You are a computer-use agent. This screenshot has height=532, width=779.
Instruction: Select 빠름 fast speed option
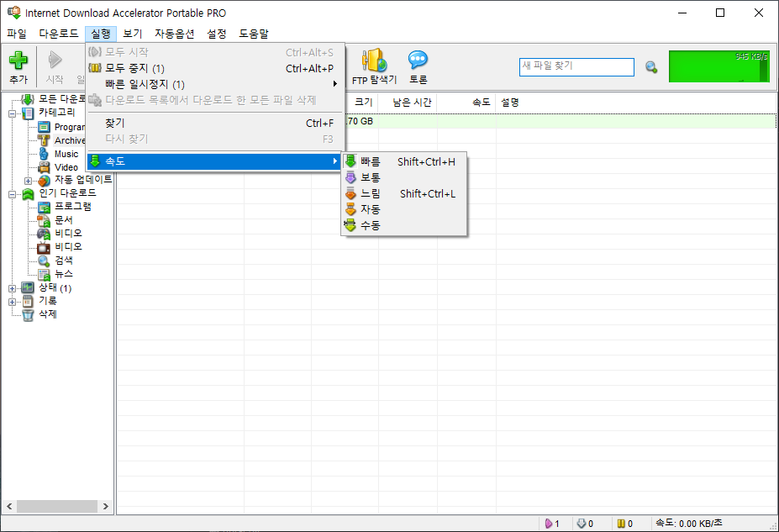[x=404, y=161]
